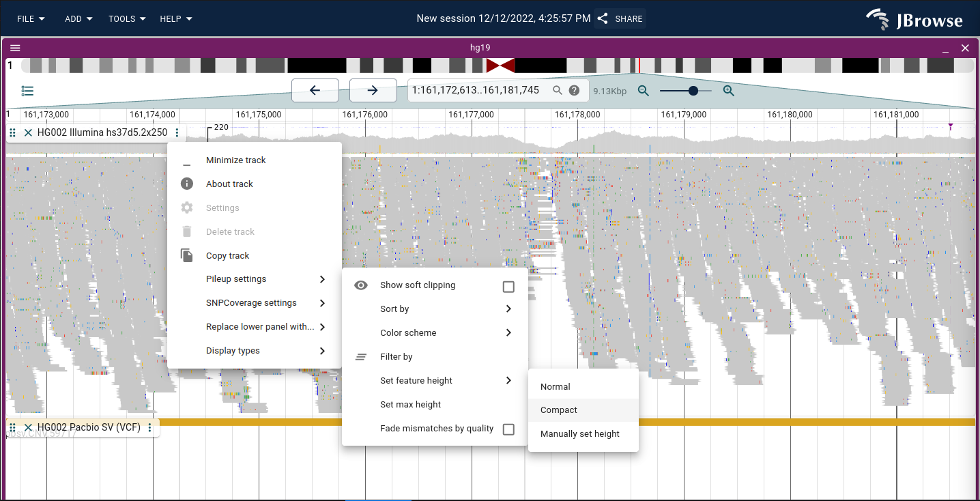Image resolution: width=980 pixels, height=501 pixels.
Task: Open the track selector icon
Action: (27, 91)
